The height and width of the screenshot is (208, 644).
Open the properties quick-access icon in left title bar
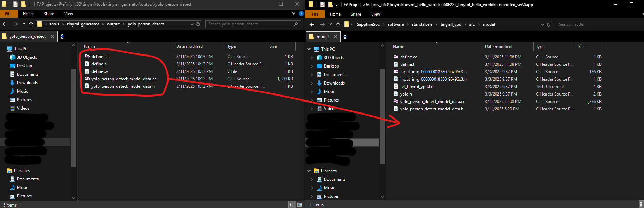pyautogui.click(x=15, y=4)
